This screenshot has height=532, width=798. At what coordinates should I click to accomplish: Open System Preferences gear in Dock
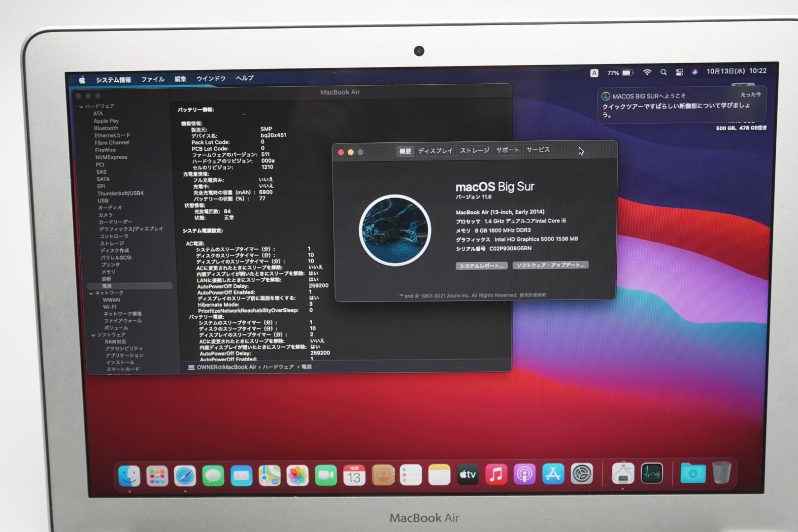tap(582, 474)
